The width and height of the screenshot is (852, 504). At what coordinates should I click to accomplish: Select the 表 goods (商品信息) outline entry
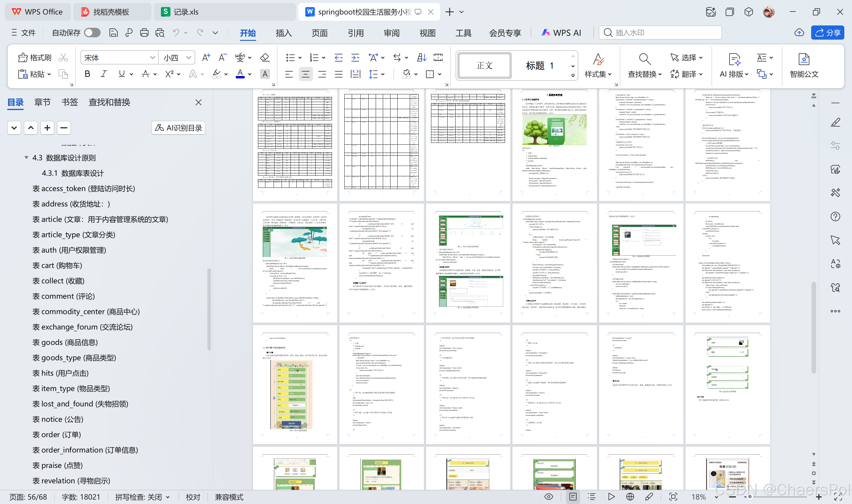65,342
